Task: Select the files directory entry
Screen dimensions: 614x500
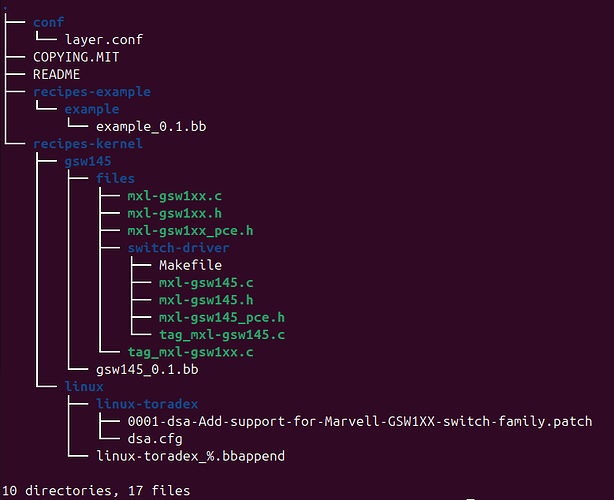Action: [115, 178]
